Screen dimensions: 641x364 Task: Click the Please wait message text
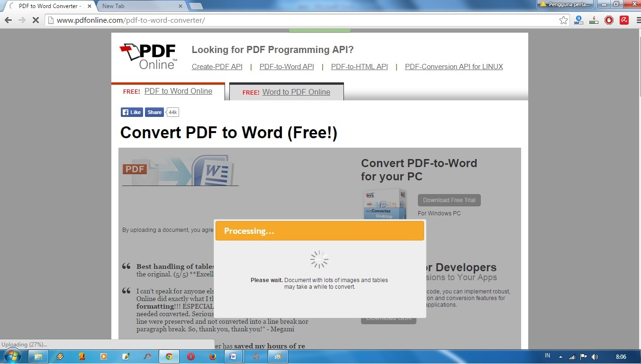319,284
